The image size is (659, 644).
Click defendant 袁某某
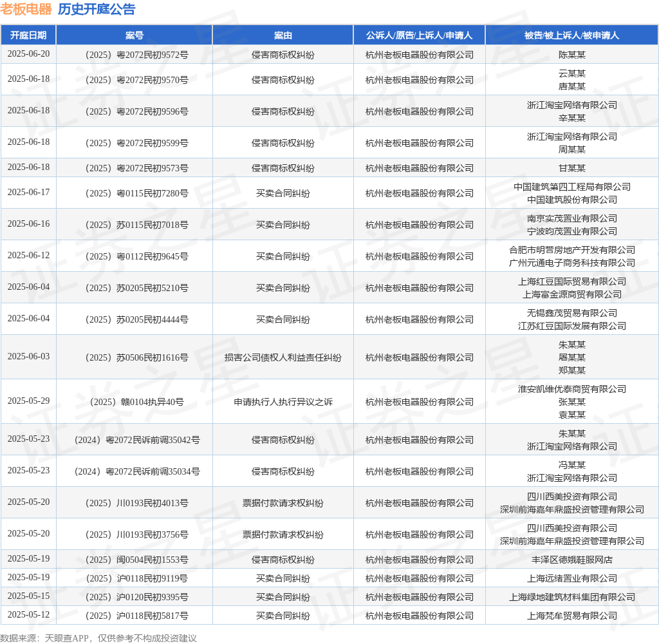coord(572,415)
